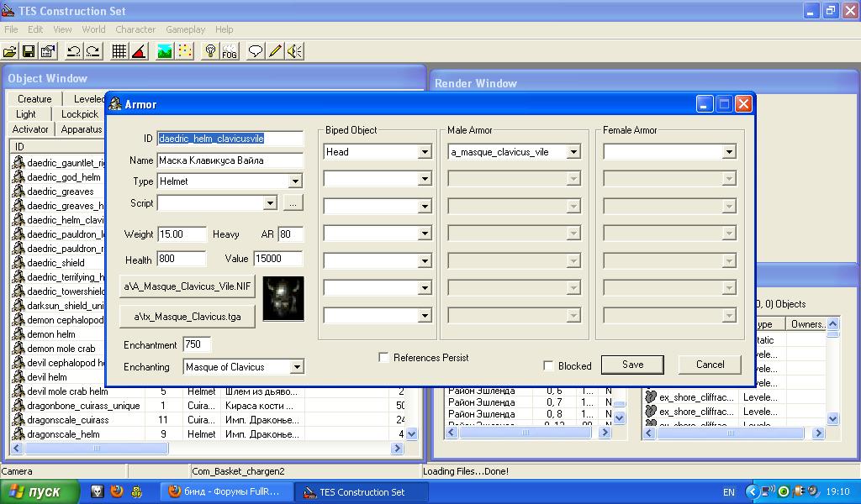Click the armor icon beside daedric_shield
Image resolution: width=861 pixels, height=504 pixels.
[x=18, y=262]
